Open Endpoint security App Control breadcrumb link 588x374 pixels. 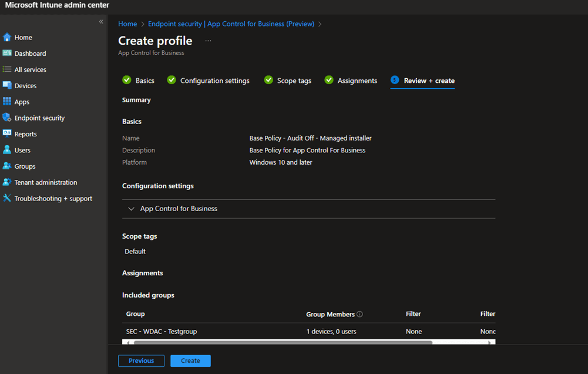pos(231,24)
